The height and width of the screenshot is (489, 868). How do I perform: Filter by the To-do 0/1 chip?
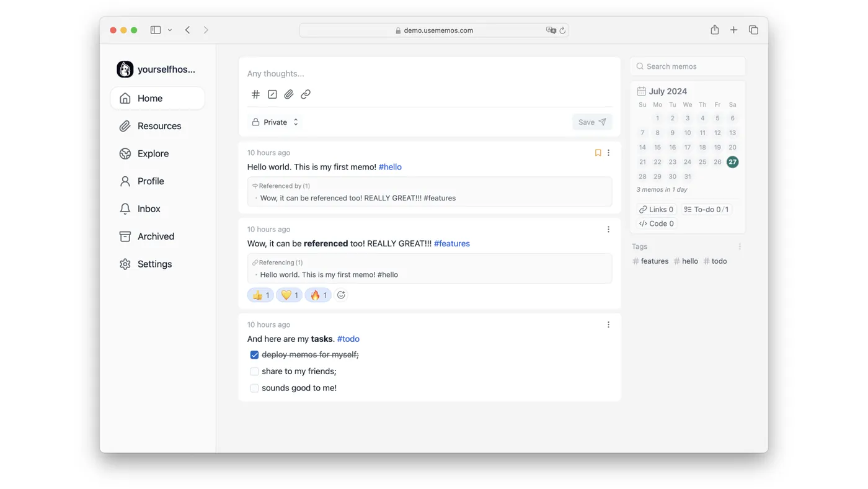(706, 210)
